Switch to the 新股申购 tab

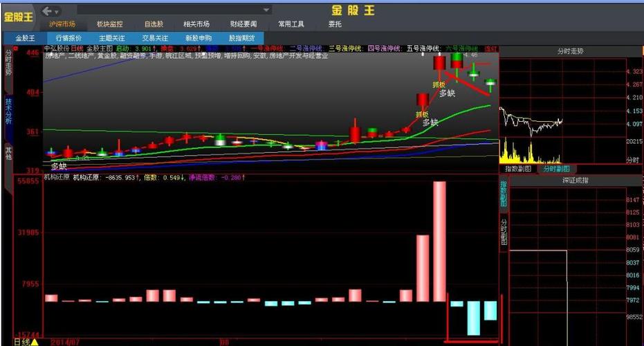pyautogui.click(x=199, y=38)
